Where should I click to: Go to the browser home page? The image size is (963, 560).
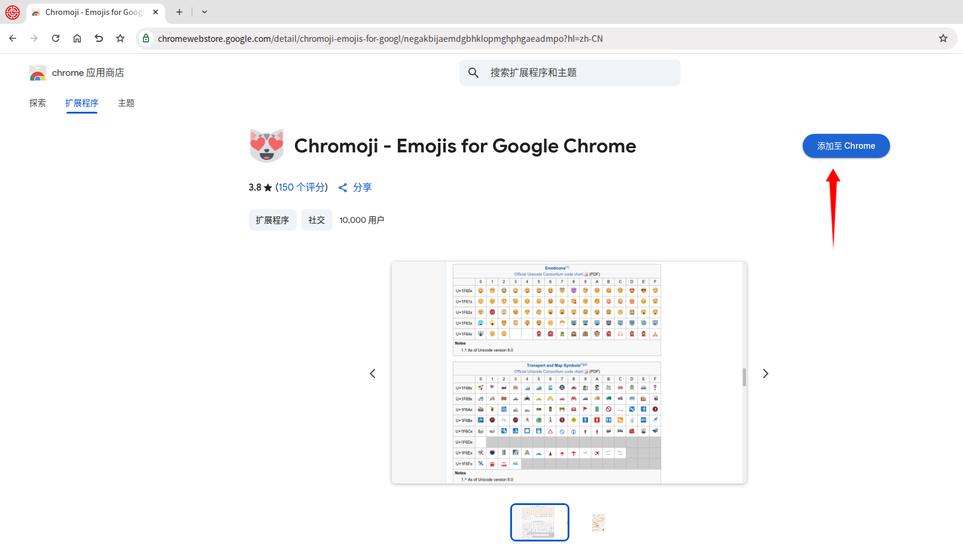click(77, 38)
